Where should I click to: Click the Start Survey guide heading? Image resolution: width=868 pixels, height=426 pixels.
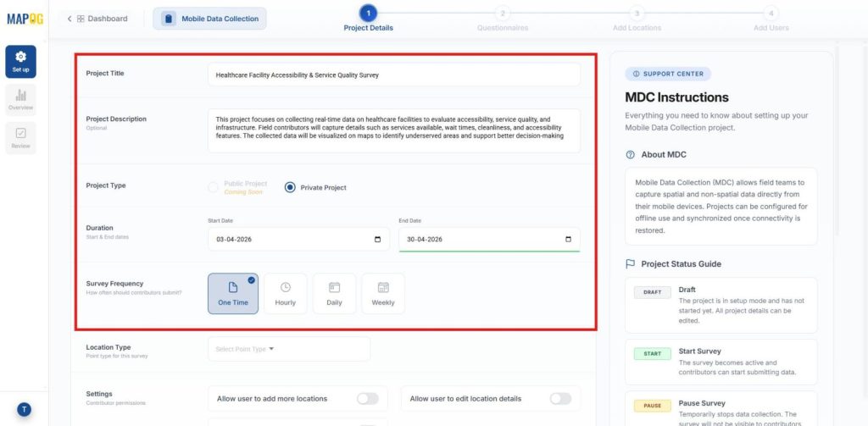(x=699, y=351)
